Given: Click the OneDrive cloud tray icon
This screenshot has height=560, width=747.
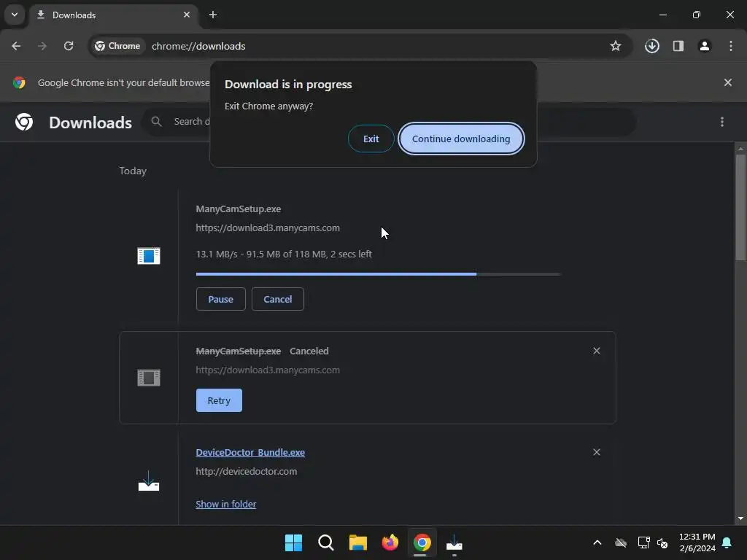Looking at the screenshot, I should point(621,542).
